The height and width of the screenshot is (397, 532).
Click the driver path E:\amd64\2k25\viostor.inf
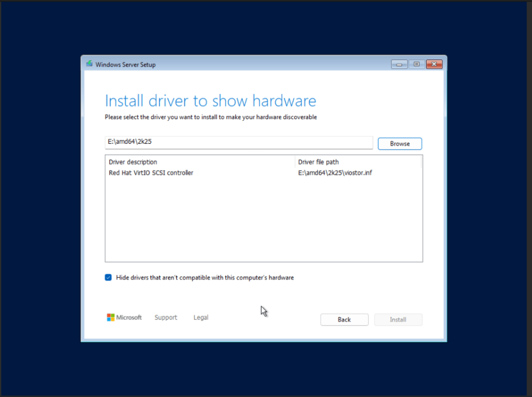point(335,173)
